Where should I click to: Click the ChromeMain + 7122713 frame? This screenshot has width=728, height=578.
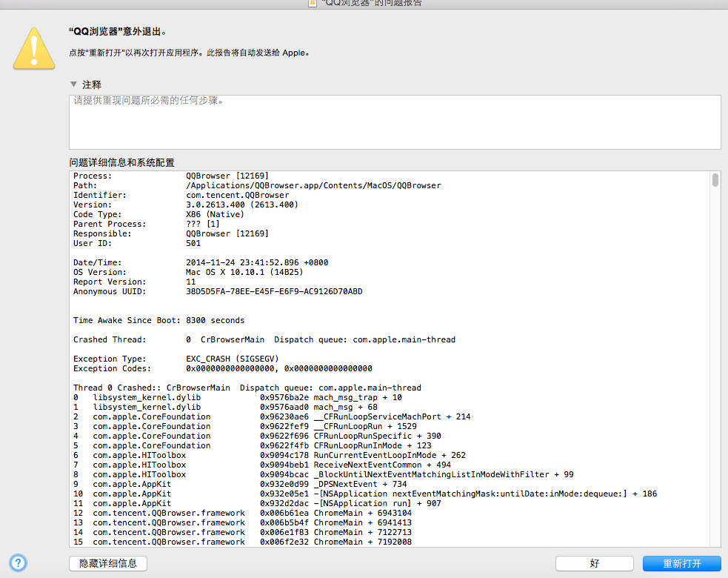click(242, 533)
